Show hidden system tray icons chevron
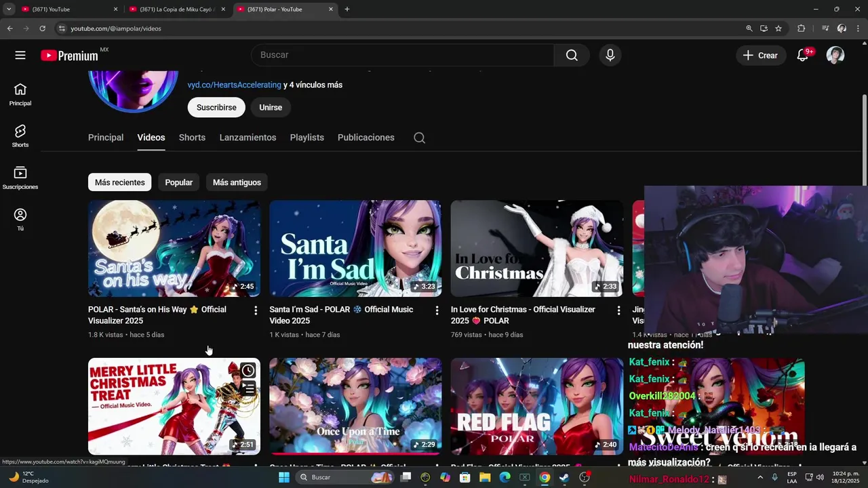 759,477
